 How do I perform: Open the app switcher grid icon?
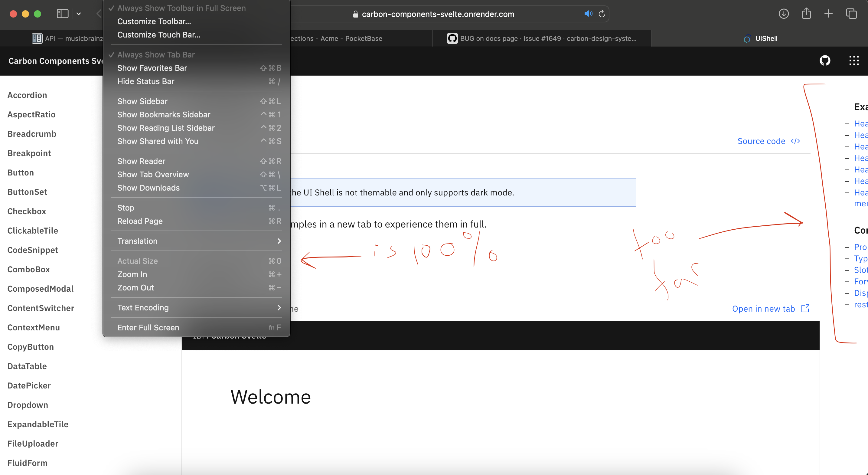click(x=854, y=61)
